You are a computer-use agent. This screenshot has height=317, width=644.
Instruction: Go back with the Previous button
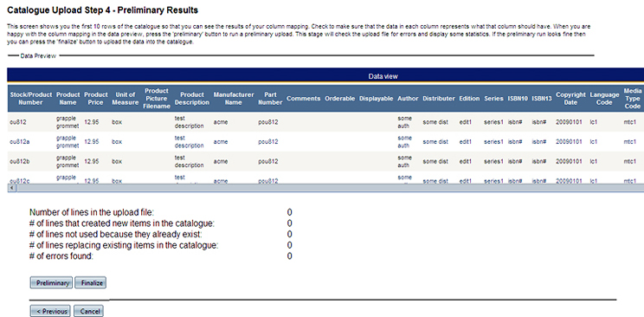[x=50, y=311]
